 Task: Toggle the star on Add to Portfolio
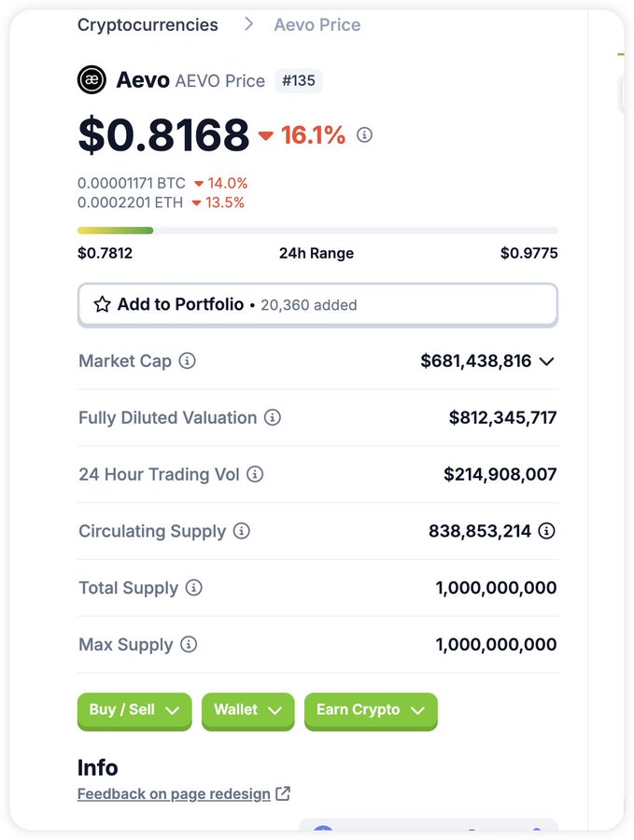click(x=102, y=304)
